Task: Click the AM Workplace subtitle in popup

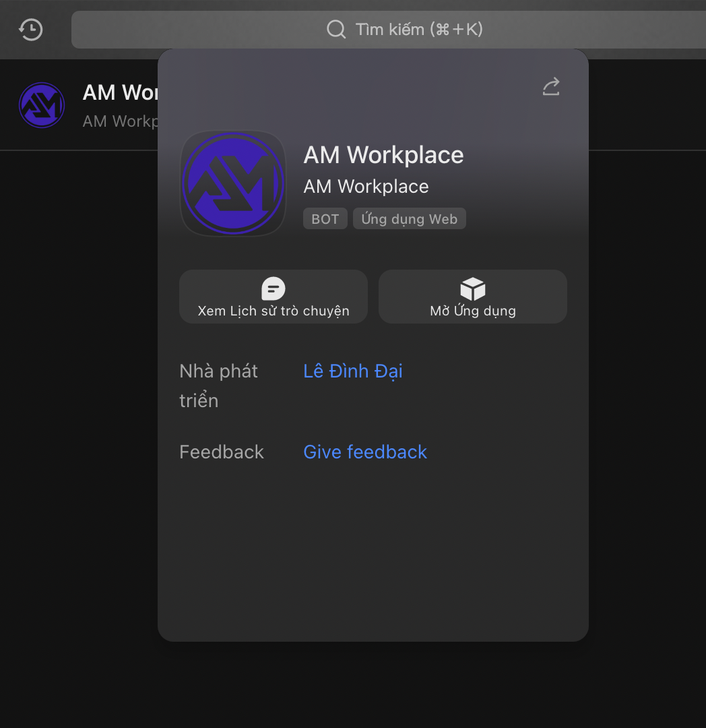Action: click(366, 187)
